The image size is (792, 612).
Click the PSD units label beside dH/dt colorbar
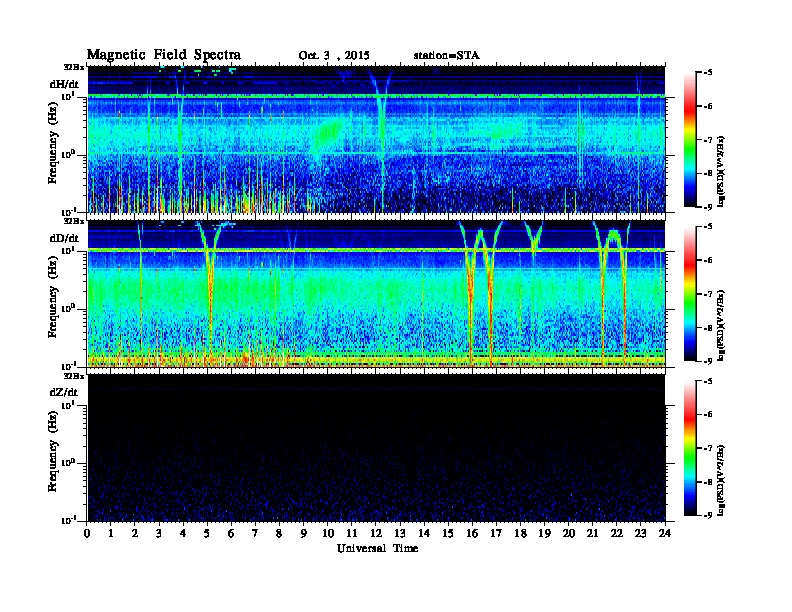point(721,170)
